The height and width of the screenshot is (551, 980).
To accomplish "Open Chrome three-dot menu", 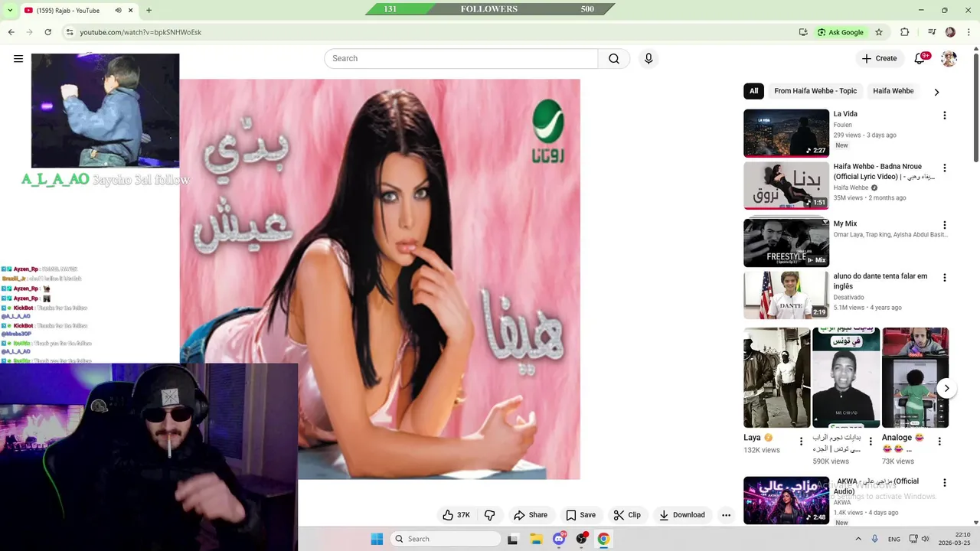I will (969, 32).
